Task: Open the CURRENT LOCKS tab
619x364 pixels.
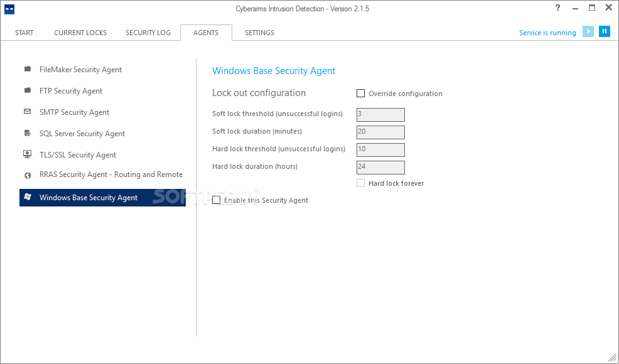Action: coord(80,33)
